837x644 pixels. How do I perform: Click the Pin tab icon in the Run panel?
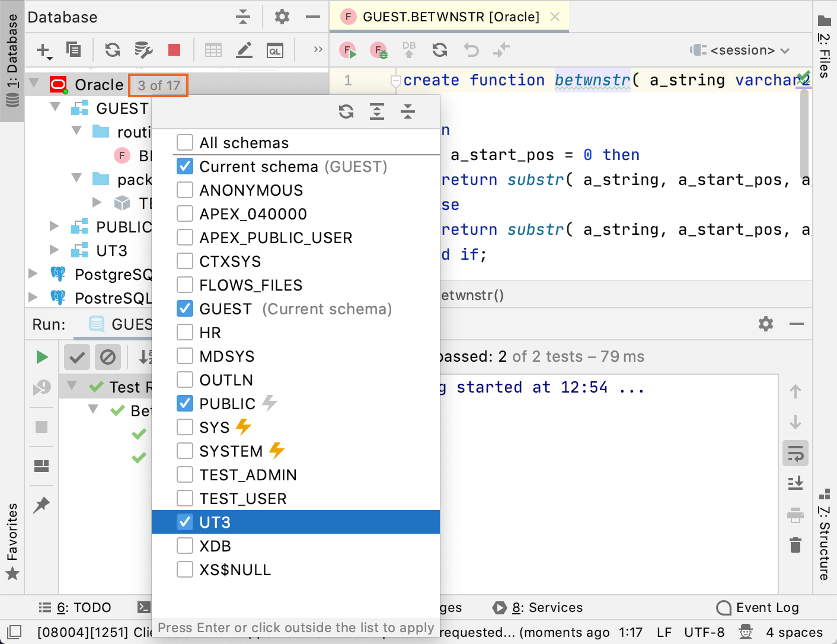(x=41, y=505)
